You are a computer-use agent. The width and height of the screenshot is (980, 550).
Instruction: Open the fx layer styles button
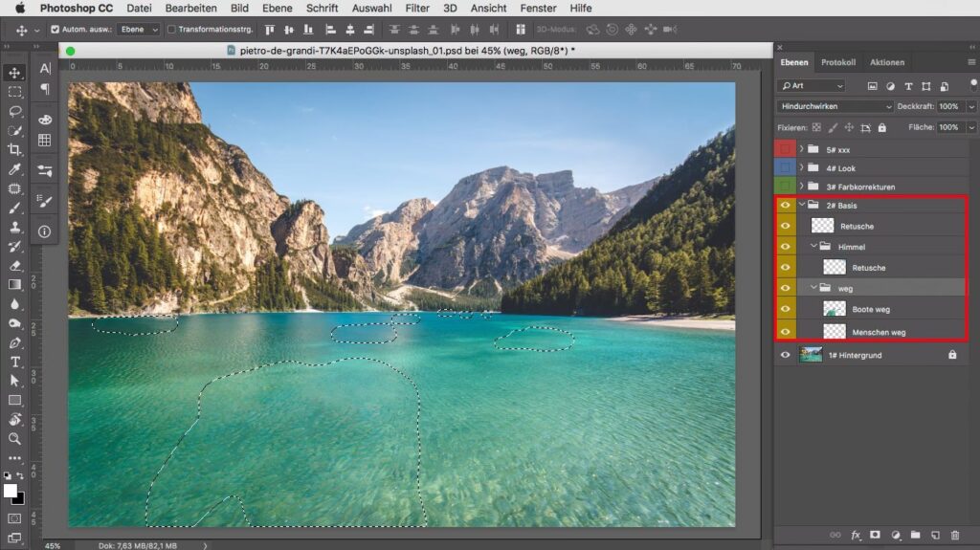click(856, 535)
